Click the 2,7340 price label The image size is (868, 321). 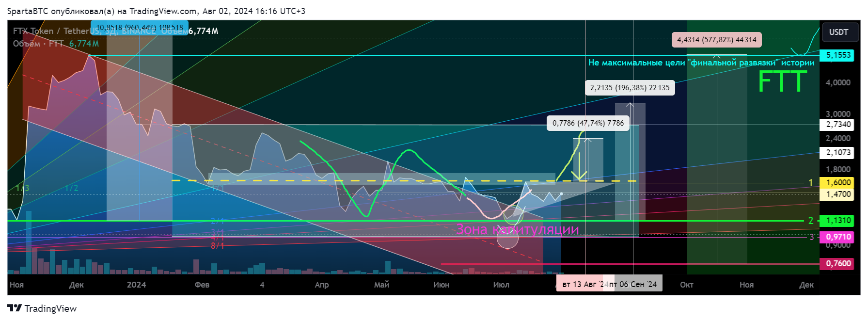[836, 125]
